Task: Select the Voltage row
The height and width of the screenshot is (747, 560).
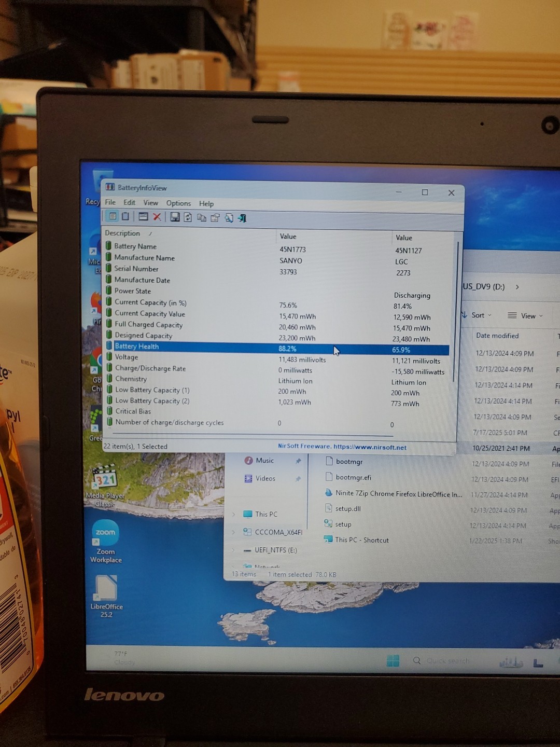Action: tap(278, 358)
